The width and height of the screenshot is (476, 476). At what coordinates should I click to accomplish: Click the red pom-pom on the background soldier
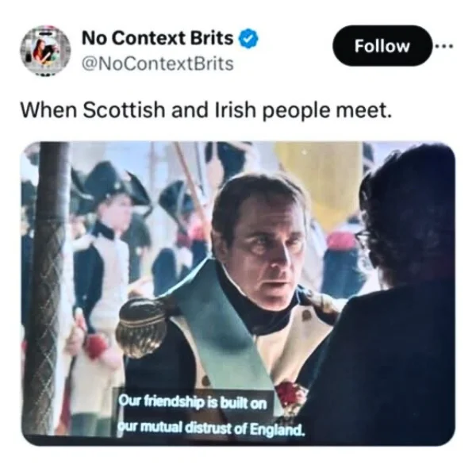coord(97,347)
